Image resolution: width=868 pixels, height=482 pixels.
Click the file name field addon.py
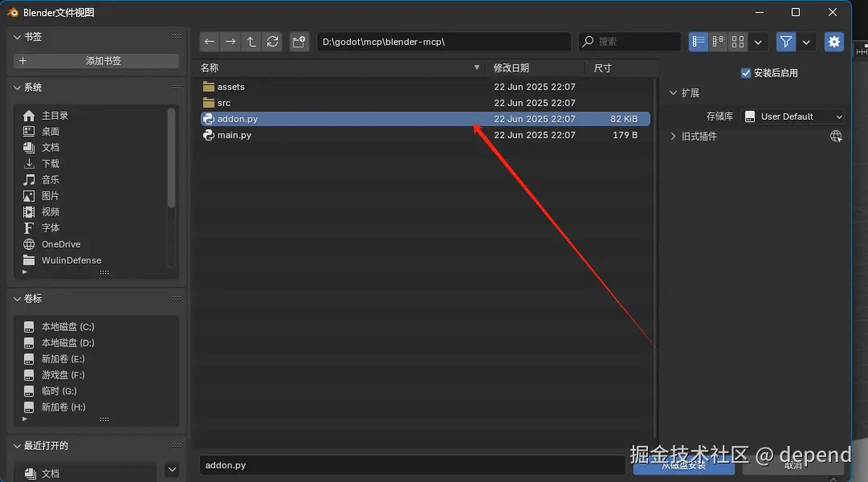click(x=413, y=465)
